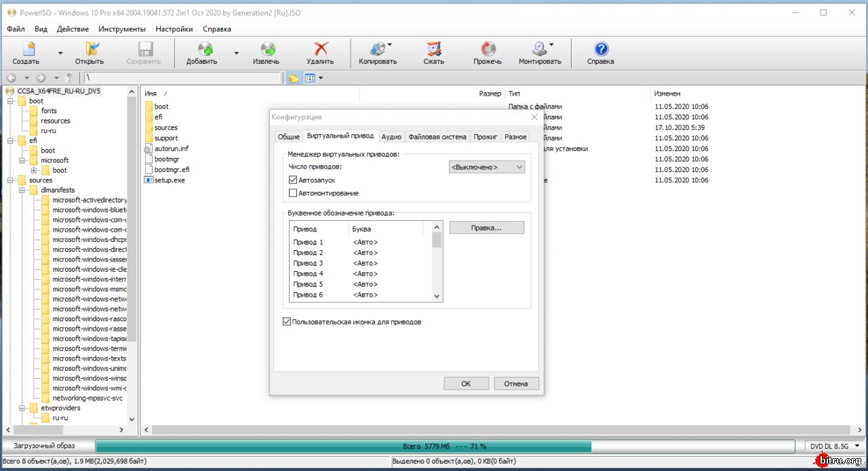Uncheck the Автозапуск checkbox
868x471 pixels.
coord(293,180)
